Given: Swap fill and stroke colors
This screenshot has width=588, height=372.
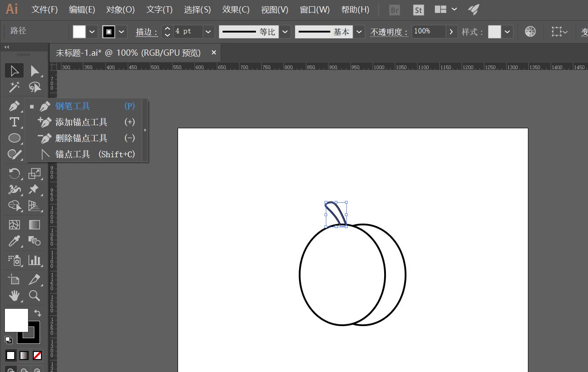Looking at the screenshot, I should tap(38, 313).
